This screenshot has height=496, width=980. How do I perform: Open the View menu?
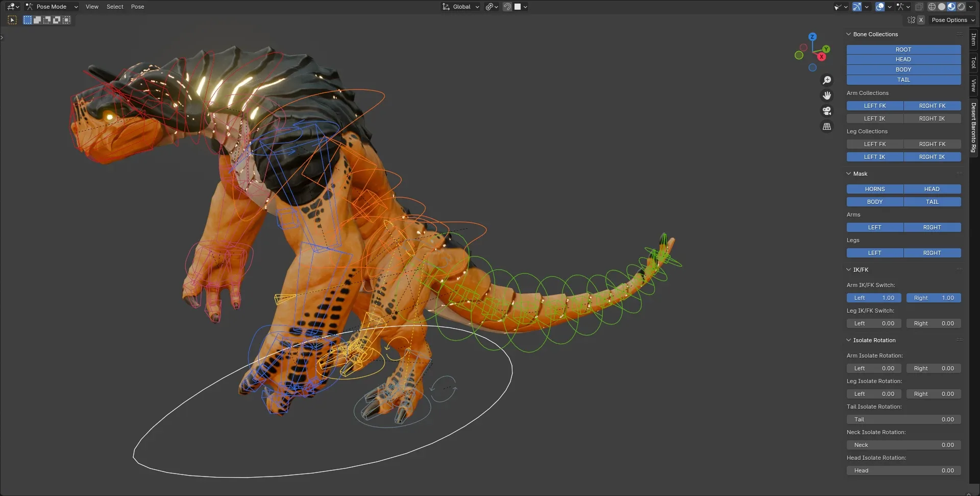92,7
